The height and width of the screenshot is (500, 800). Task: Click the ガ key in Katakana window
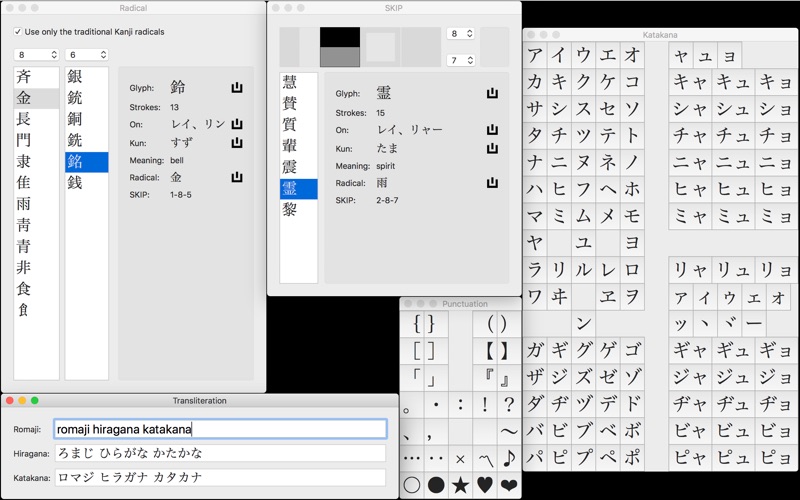click(534, 350)
